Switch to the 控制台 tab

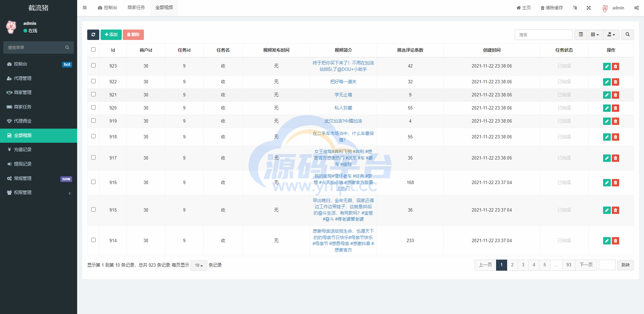(x=107, y=8)
